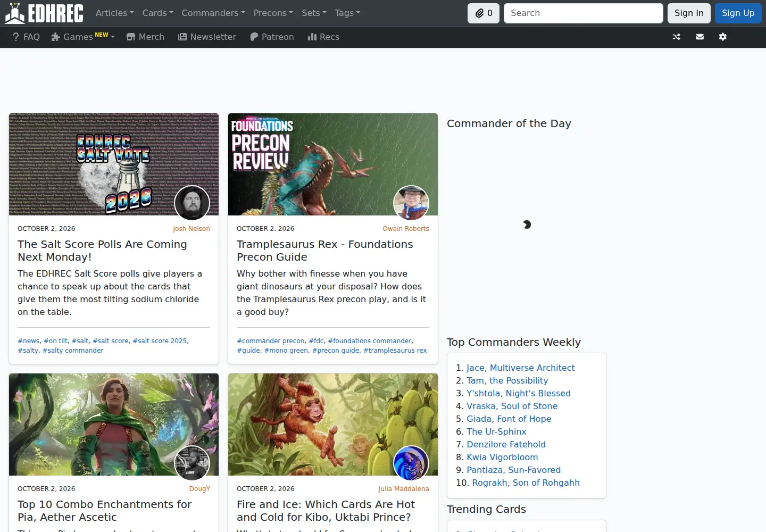Open author link DougY

tap(200, 489)
